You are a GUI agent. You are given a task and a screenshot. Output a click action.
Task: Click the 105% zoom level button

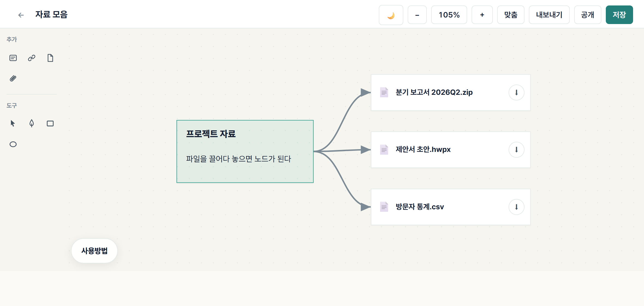pos(449,15)
